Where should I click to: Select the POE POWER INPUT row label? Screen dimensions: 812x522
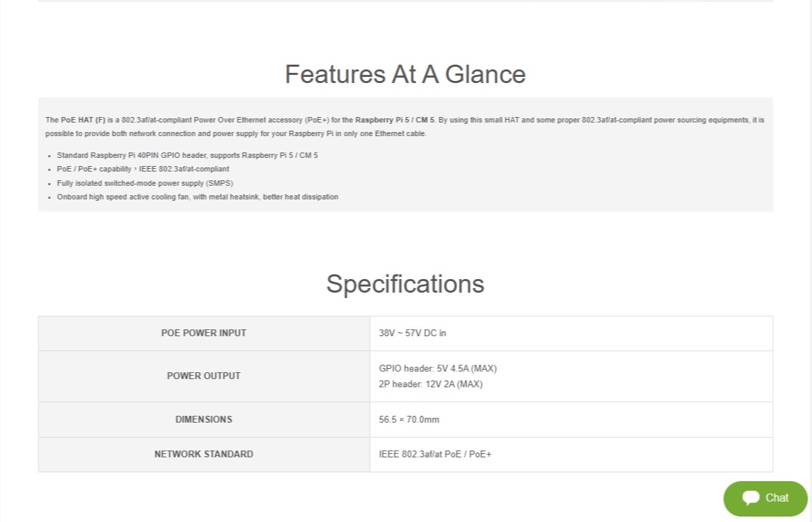(x=204, y=333)
